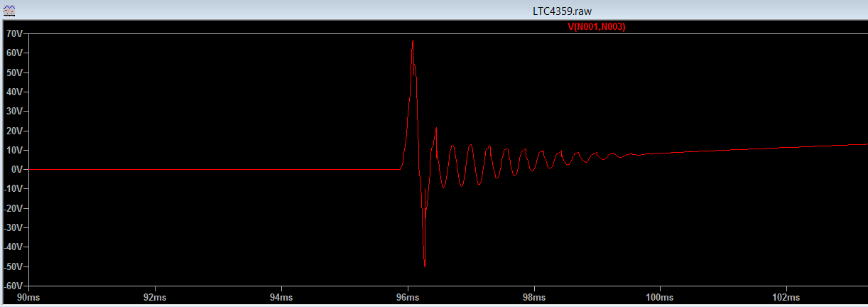Image resolution: width=868 pixels, height=307 pixels.
Task: Click the 0V vertical axis label
Action: [x=18, y=170]
